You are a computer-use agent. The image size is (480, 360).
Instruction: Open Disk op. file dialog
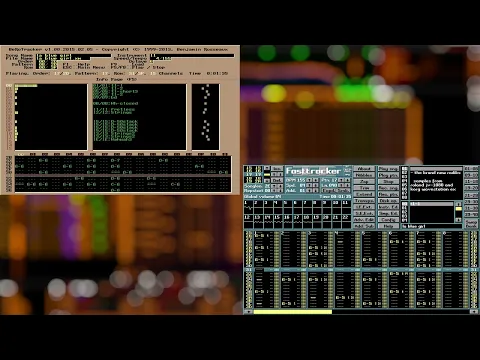pos(388,201)
